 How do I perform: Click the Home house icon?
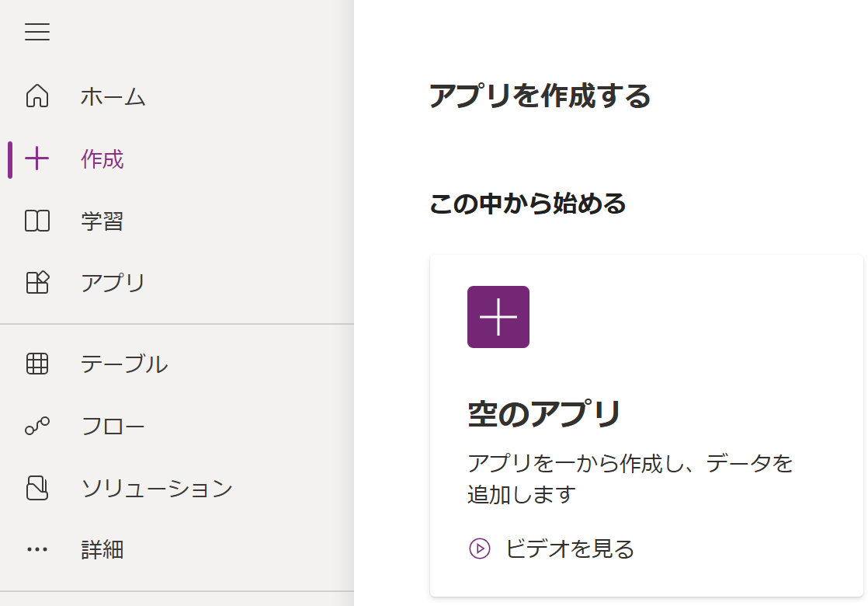[37, 96]
